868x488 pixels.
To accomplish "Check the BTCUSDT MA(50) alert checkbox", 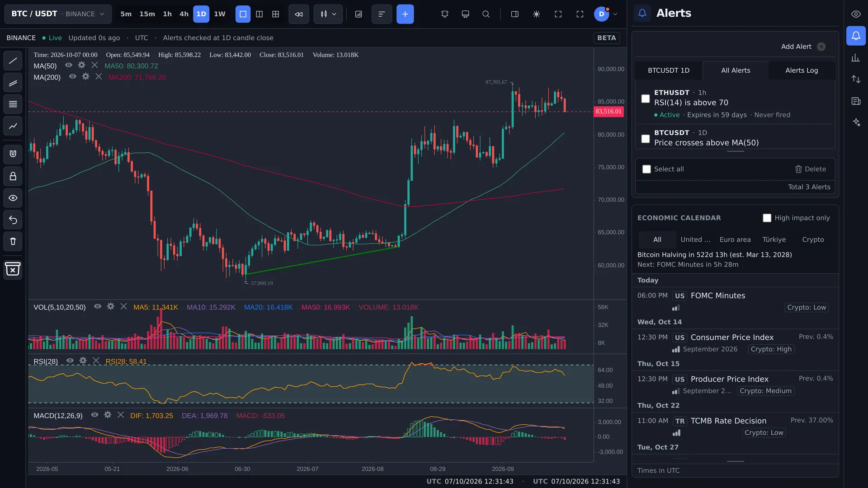I will 646,139.
